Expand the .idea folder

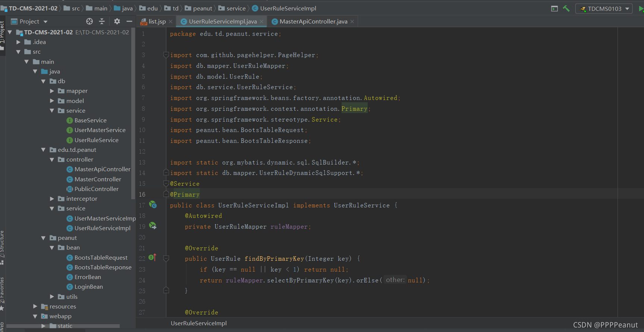pos(18,42)
